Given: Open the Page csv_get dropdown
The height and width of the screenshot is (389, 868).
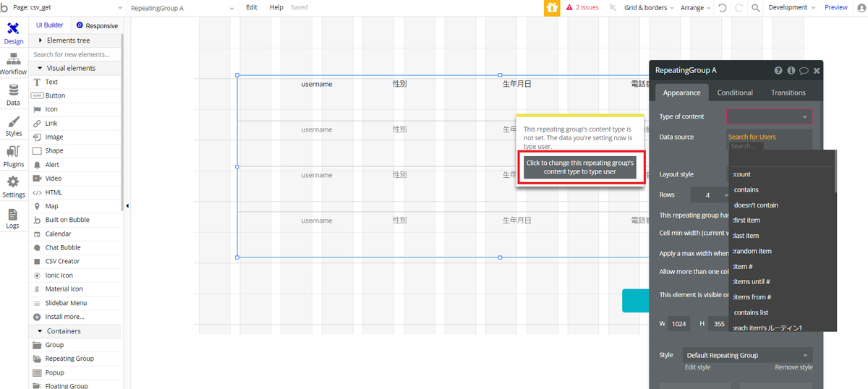Looking at the screenshot, I should coord(69,7).
